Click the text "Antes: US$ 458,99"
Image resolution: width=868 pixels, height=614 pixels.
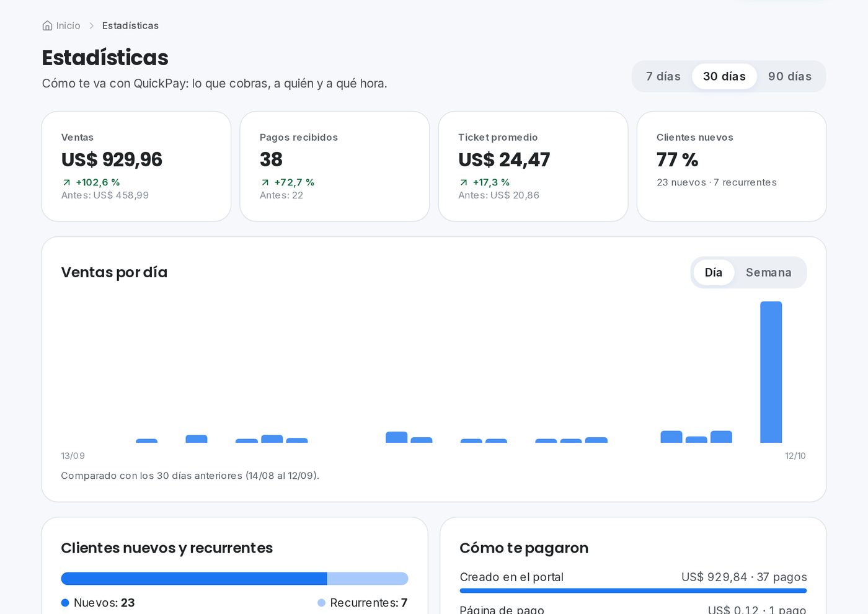[x=105, y=195]
